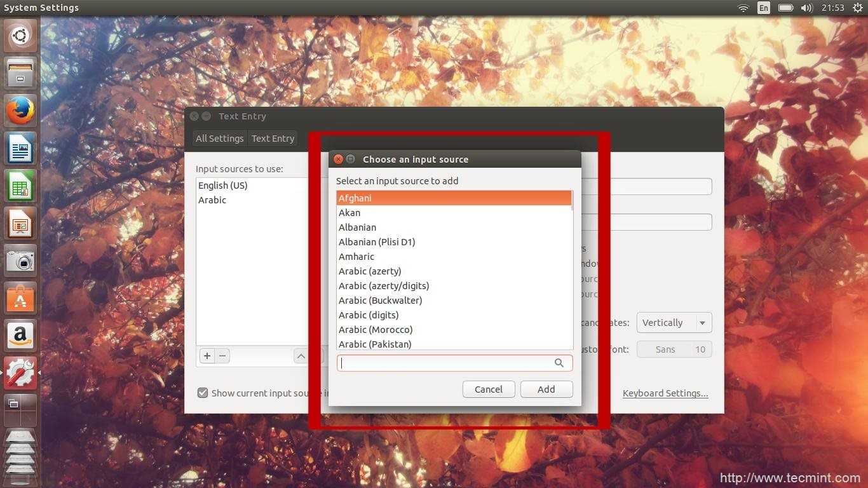This screenshot has width=868, height=488.
Task: Choose Arabic (Pakistan) from the list
Action: (x=454, y=344)
